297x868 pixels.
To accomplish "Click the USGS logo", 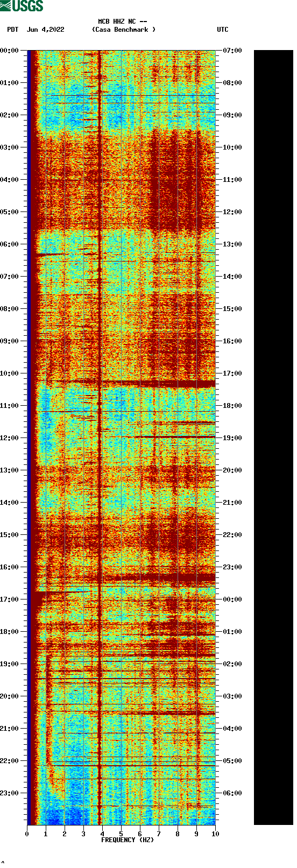I will (x=22, y=6).
